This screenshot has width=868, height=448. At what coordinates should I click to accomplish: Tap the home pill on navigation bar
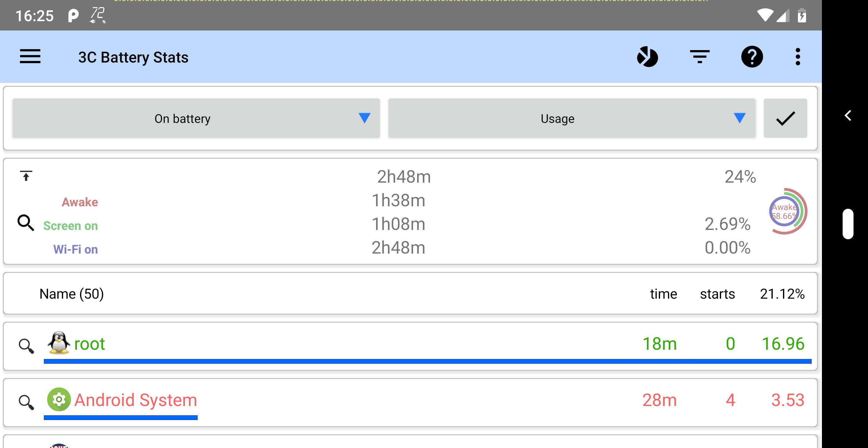(x=848, y=224)
